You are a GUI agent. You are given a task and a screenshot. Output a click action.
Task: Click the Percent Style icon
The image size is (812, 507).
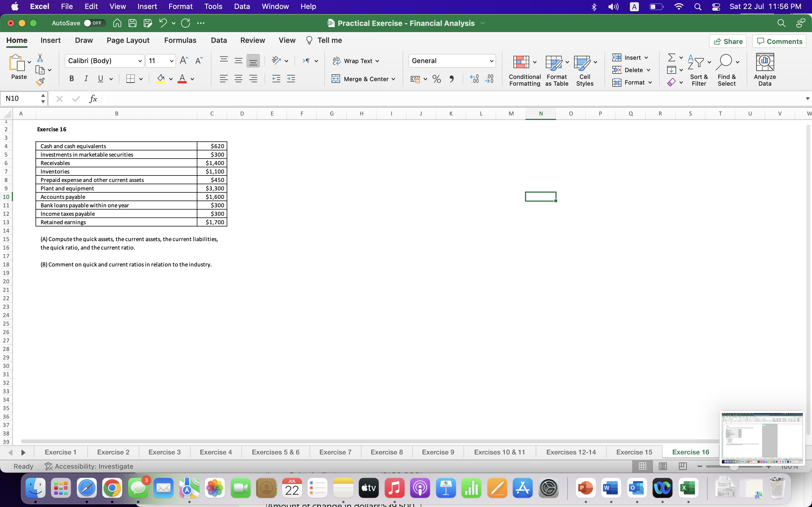click(x=436, y=79)
